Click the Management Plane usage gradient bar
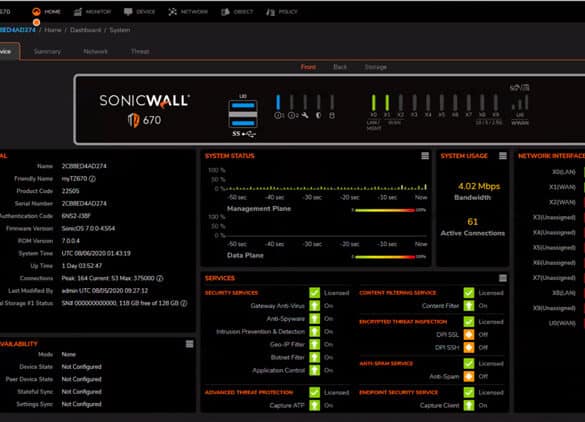Viewport: 585px width, 422px height. tap(384, 210)
